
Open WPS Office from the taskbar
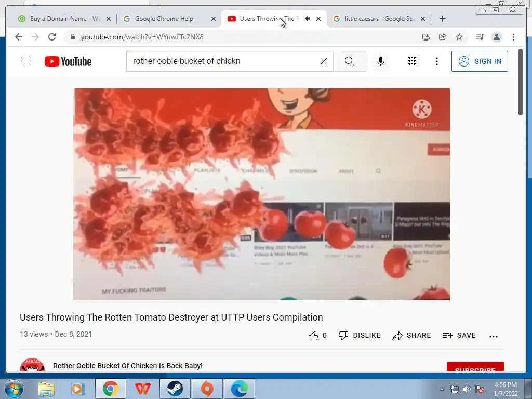pos(142,389)
